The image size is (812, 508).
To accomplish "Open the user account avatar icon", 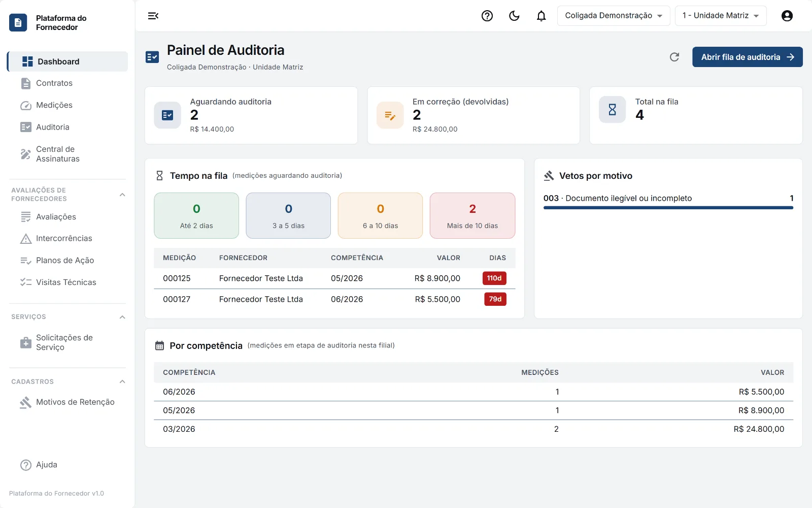I will [x=787, y=16].
